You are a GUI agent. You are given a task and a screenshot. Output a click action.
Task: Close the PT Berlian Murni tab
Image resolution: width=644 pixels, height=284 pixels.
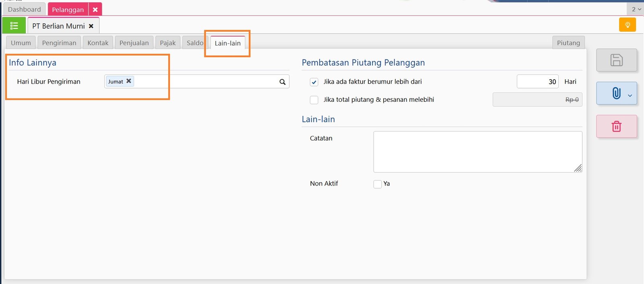[91, 26]
